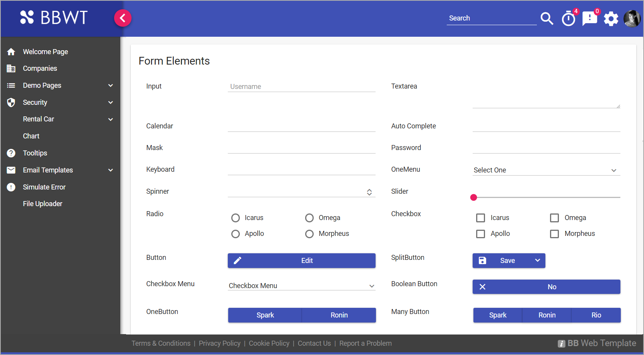644x355 pixels.
Task: Open the messages icon with 0 badge
Action: 589,19
